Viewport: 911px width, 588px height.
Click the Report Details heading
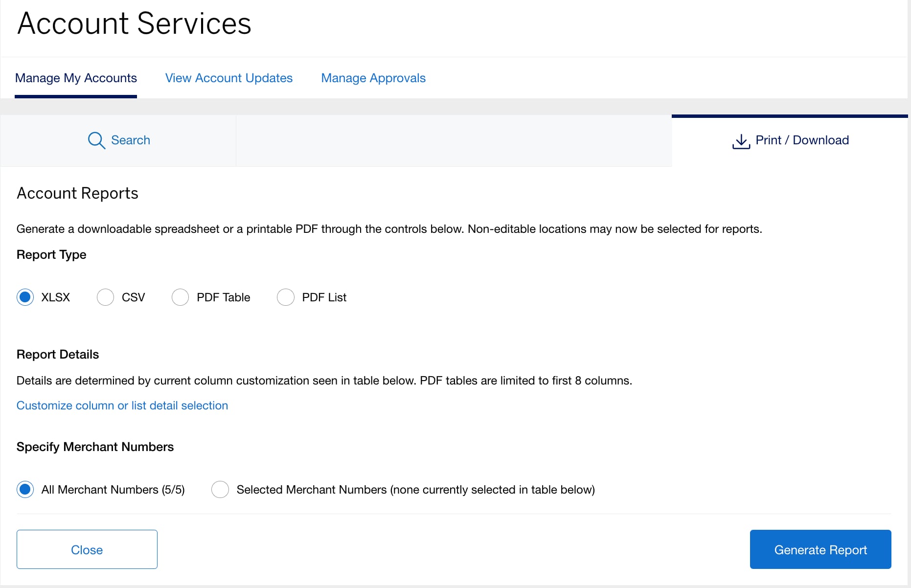[58, 354]
